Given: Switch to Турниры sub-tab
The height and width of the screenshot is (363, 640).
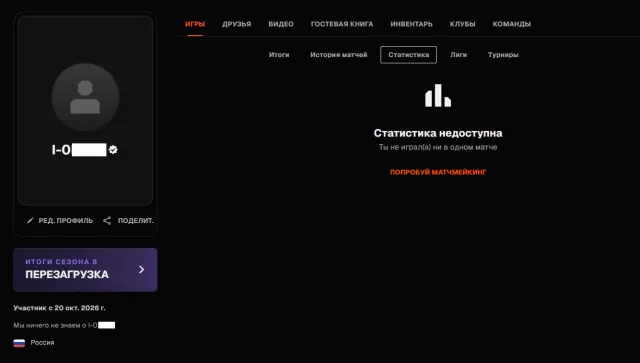Looking at the screenshot, I should 503,55.
